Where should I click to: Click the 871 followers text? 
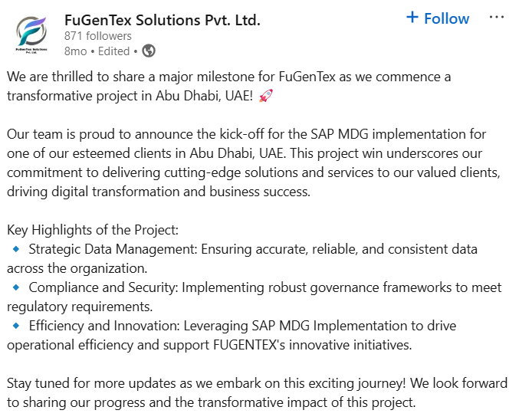[x=97, y=36]
